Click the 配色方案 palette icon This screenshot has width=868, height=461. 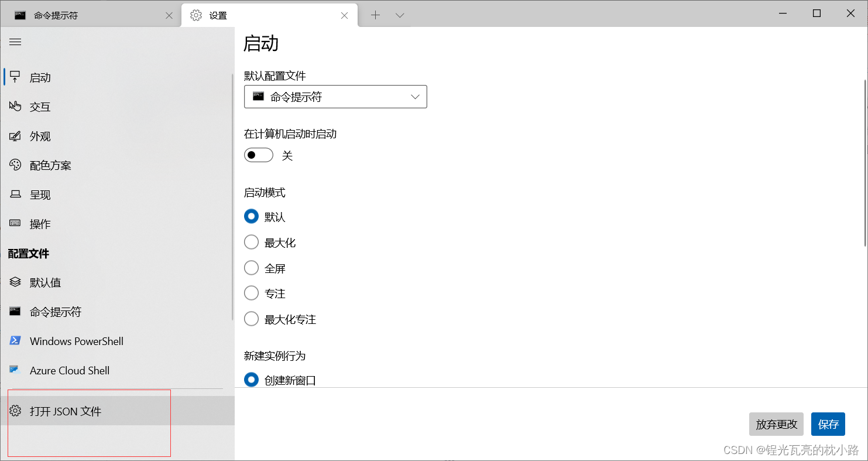point(15,165)
